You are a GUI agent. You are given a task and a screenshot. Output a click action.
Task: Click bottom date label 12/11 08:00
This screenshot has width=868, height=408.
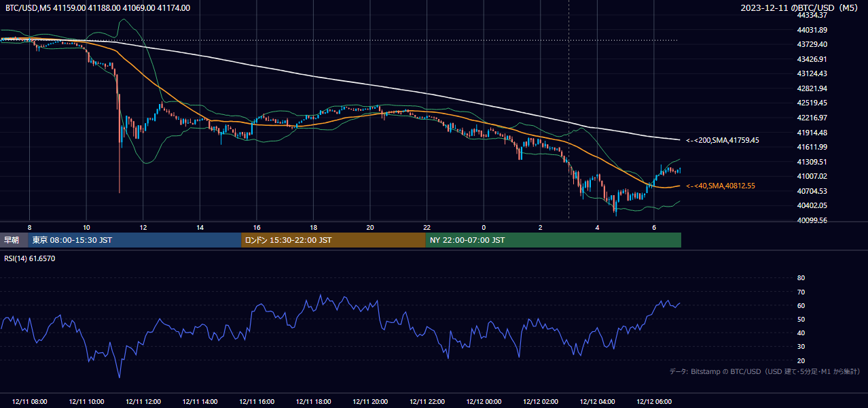coord(29,402)
